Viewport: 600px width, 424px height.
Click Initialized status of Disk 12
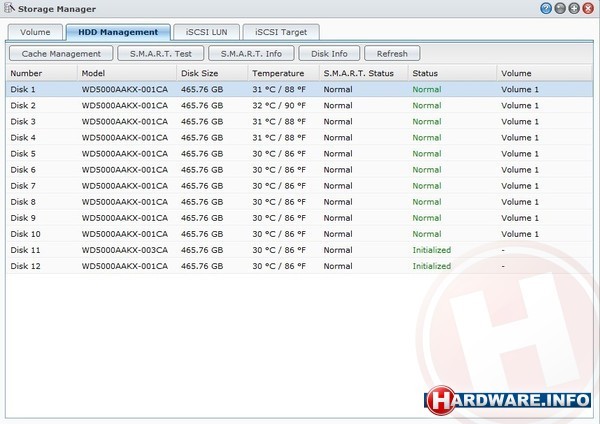pos(432,266)
